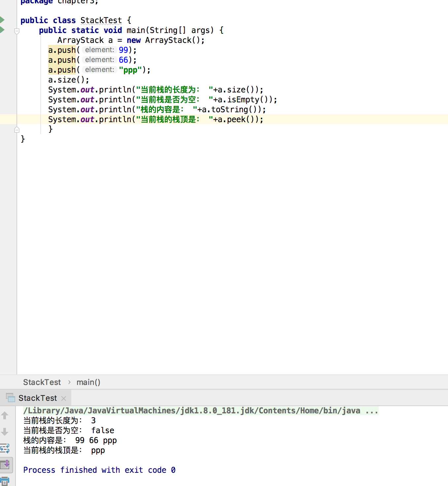Click the run window icon beside StackTest tab
The image size is (448, 486).
click(x=11, y=398)
